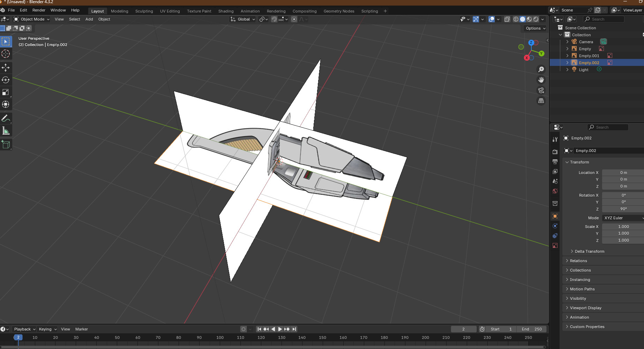The image size is (644, 349).
Task: Open the Object properties tab
Action: coord(555,216)
